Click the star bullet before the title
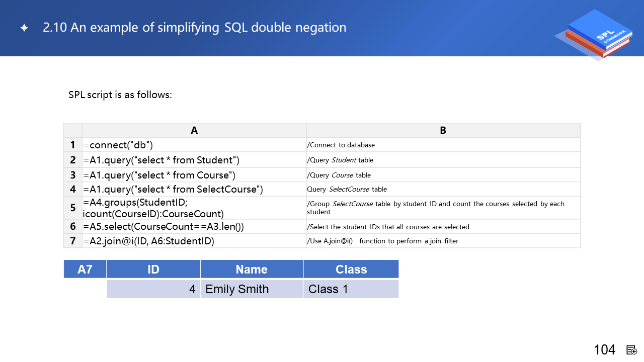Image resolution: width=644 pixels, height=362 pixels. pyautogui.click(x=24, y=28)
